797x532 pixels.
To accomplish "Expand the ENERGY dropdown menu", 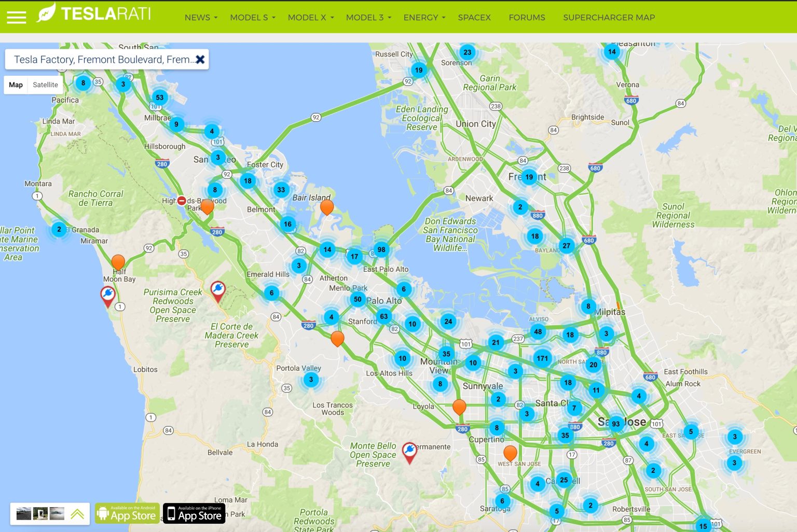I will click(424, 18).
